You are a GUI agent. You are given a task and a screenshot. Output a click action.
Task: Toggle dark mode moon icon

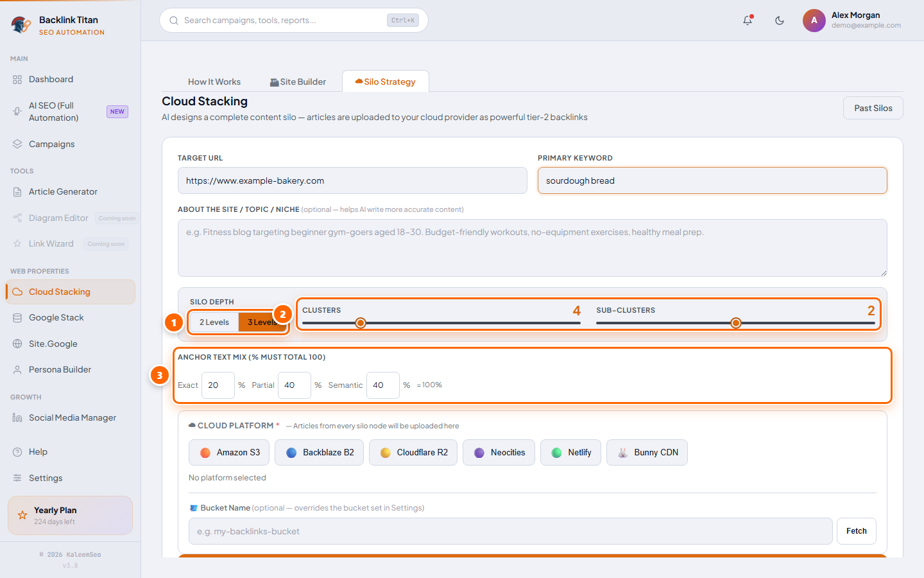click(x=780, y=20)
